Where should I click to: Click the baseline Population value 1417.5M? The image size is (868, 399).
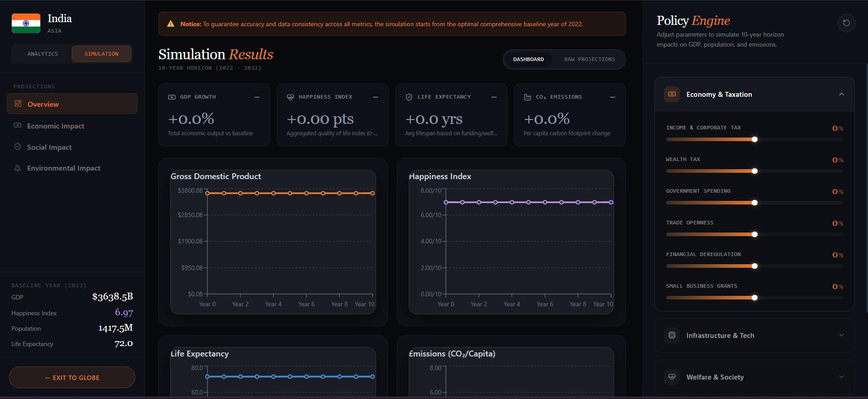(115, 328)
